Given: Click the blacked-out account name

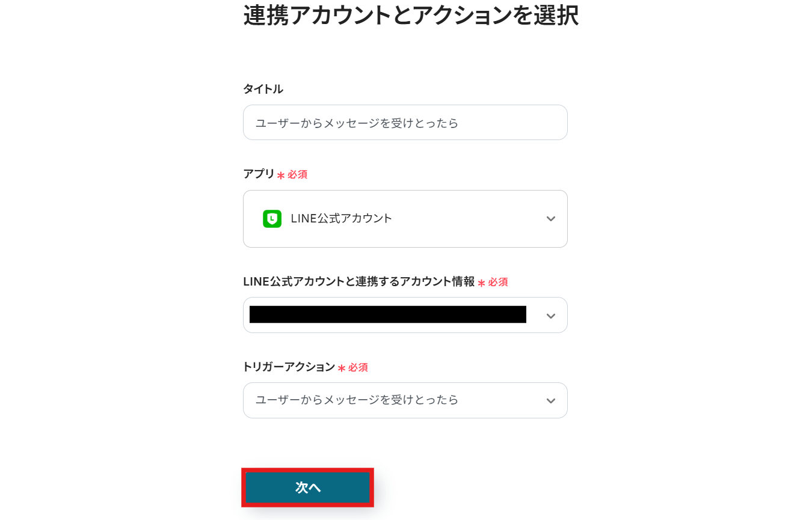Looking at the screenshot, I should tap(387, 314).
